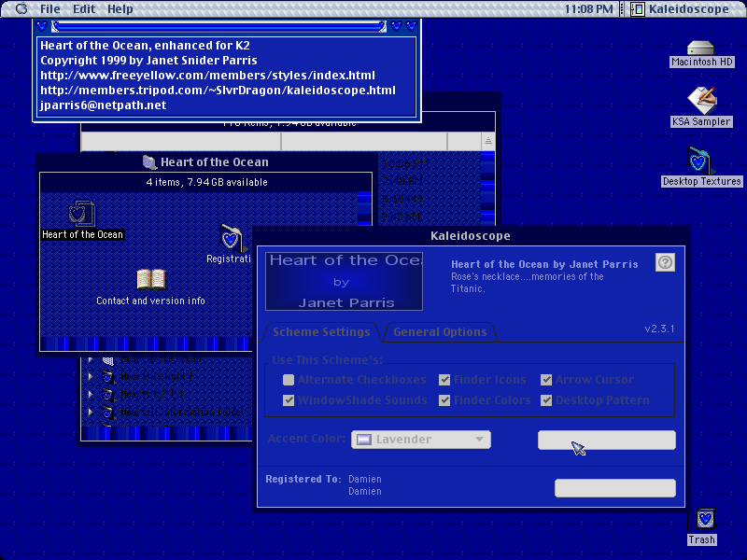Image resolution: width=747 pixels, height=560 pixels.
Task: Click the Lavender accent color swatch
Action: pos(364,439)
